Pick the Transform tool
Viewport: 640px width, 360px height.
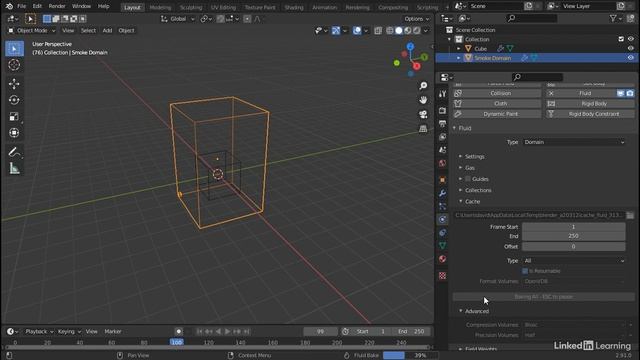coord(14,133)
